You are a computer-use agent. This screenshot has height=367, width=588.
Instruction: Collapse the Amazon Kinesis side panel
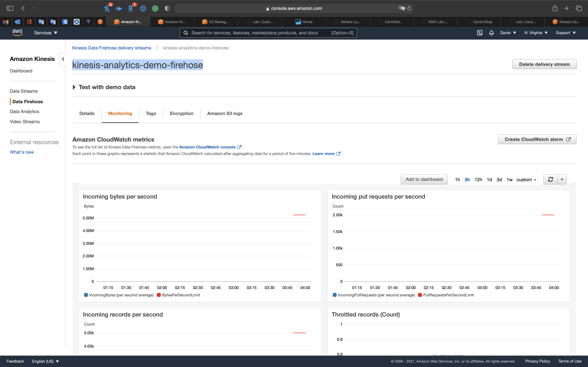click(63, 59)
